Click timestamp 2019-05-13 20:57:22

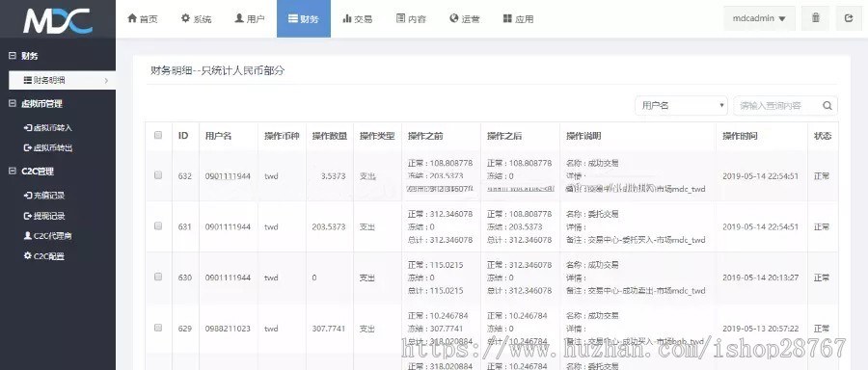click(761, 329)
